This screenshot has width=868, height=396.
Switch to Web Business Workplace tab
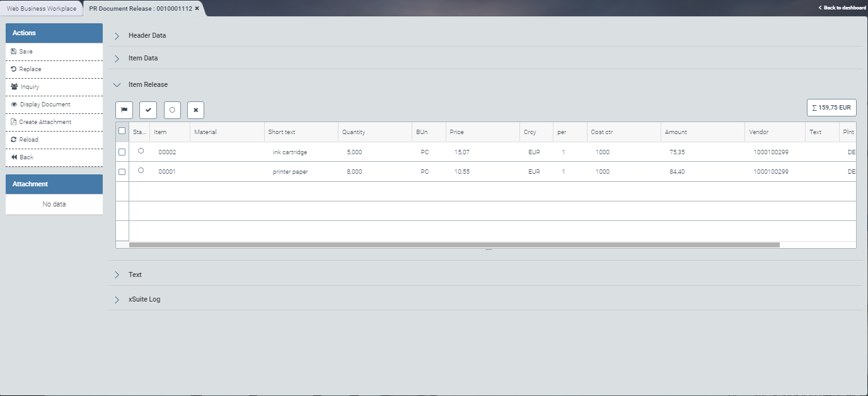(42, 9)
